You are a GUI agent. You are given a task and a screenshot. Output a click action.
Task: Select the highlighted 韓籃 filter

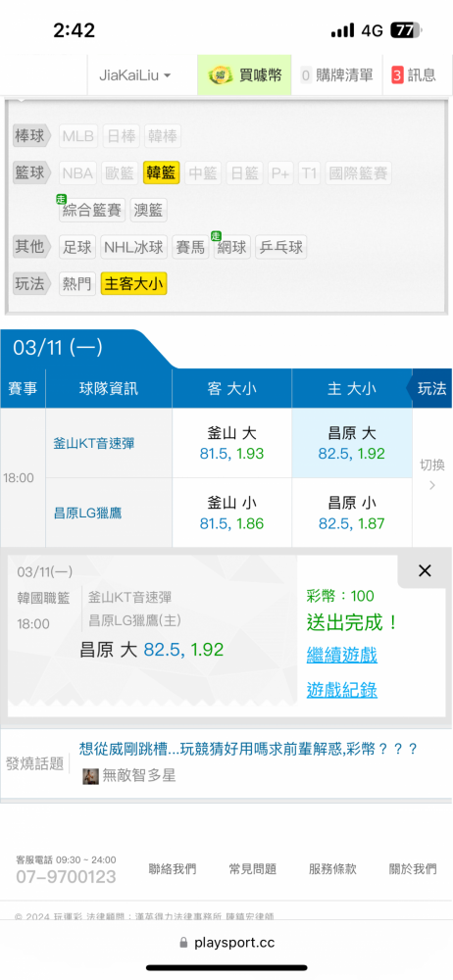(x=162, y=173)
